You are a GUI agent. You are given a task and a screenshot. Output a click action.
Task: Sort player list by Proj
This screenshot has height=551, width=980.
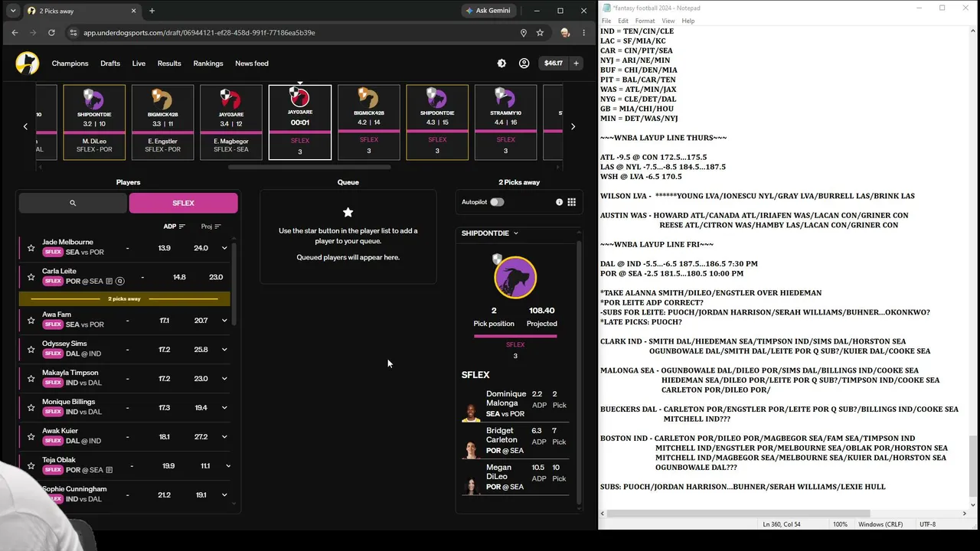click(x=211, y=227)
